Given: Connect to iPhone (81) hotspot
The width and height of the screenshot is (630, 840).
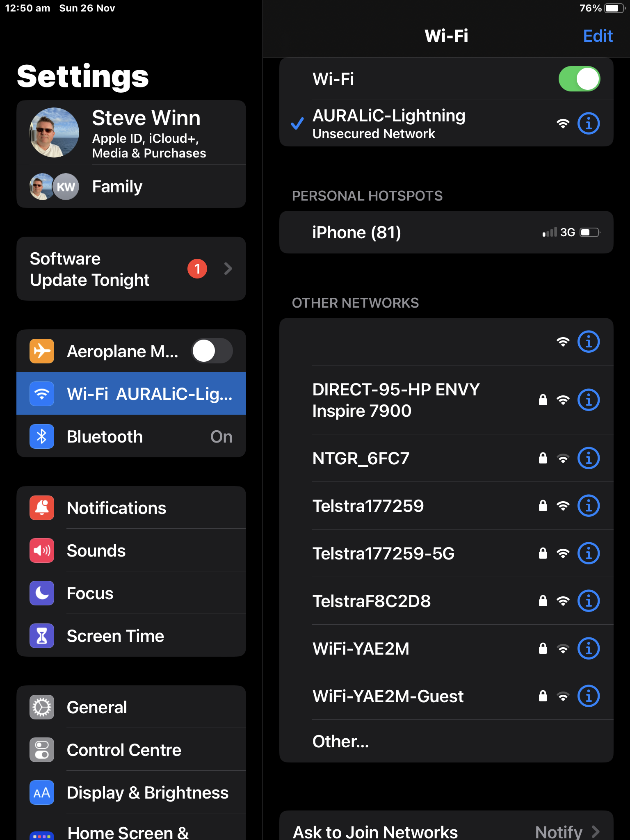Looking at the screenshot, I should 446,232.
